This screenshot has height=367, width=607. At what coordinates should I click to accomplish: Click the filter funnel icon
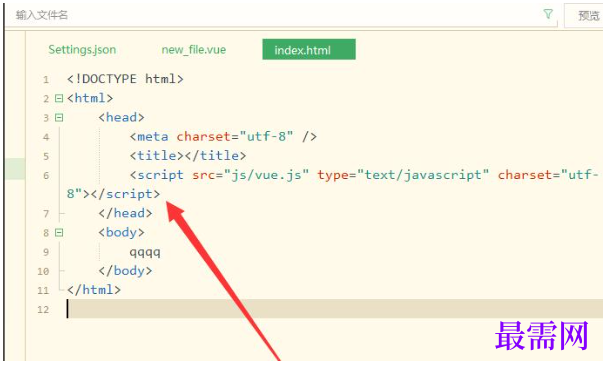click(x=548, y=14)
